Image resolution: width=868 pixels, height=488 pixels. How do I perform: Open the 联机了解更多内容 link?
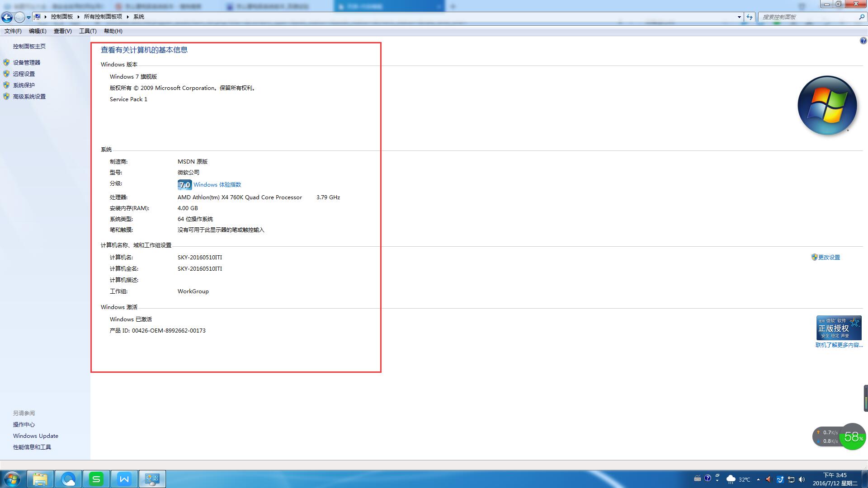[839, 345]
